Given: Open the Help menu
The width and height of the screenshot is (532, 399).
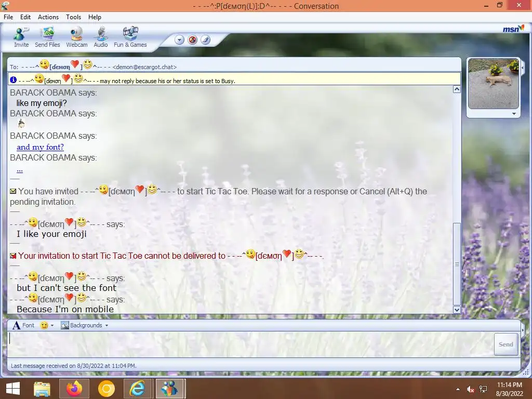Looking at the screenshot, I should 95,17.
